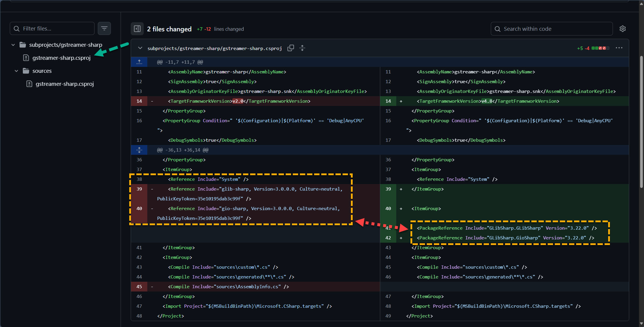Collapse the gstreamer-sharp.csproj diff with chevron
Viewport: 644px width, 327px height.
coord(140,48)
